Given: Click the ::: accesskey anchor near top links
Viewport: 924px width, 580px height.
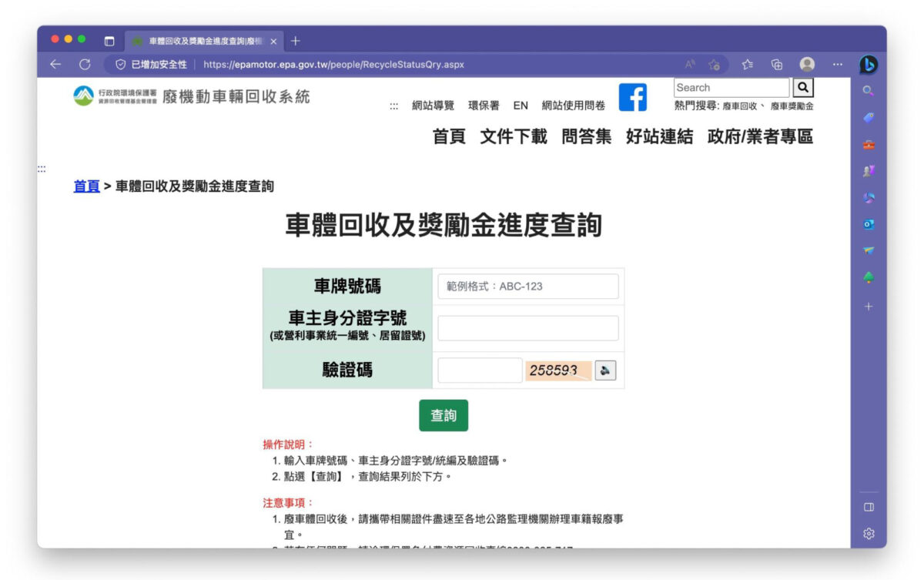Looking at the screenshot, I should point(393,106).
